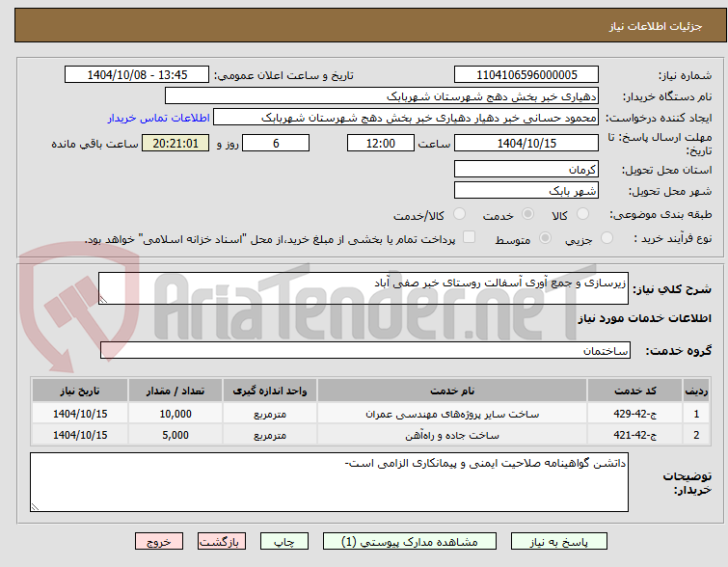Click the توضیحات خریدار text area

coord(329,482)
